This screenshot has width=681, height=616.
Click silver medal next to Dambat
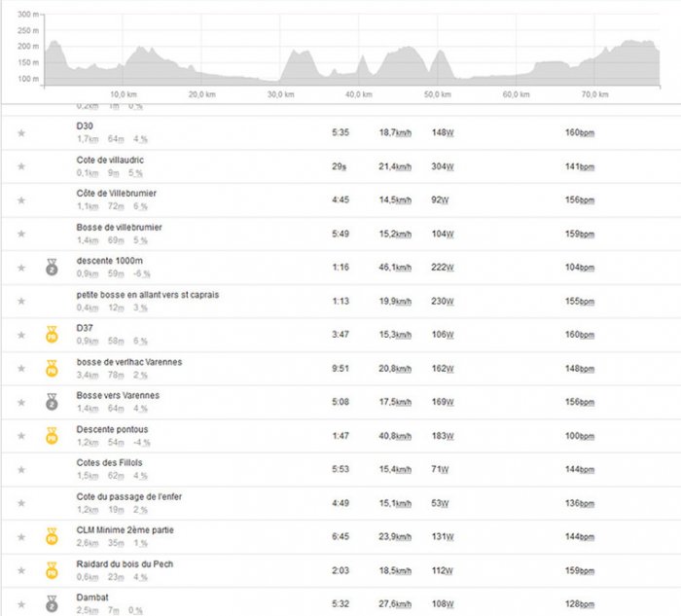[52, 604]
